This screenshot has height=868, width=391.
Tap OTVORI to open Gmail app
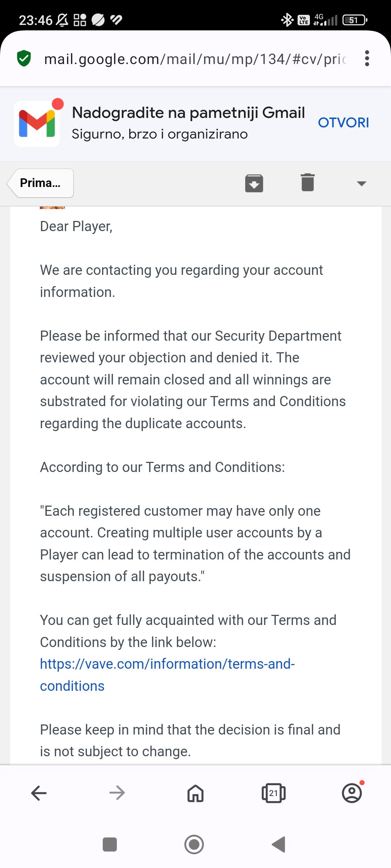coord(343,123)
